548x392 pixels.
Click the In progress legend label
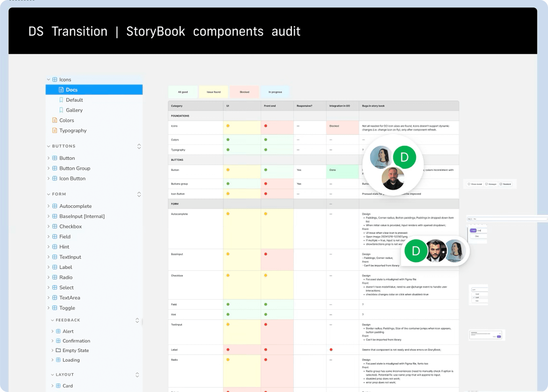click(275, 92)
